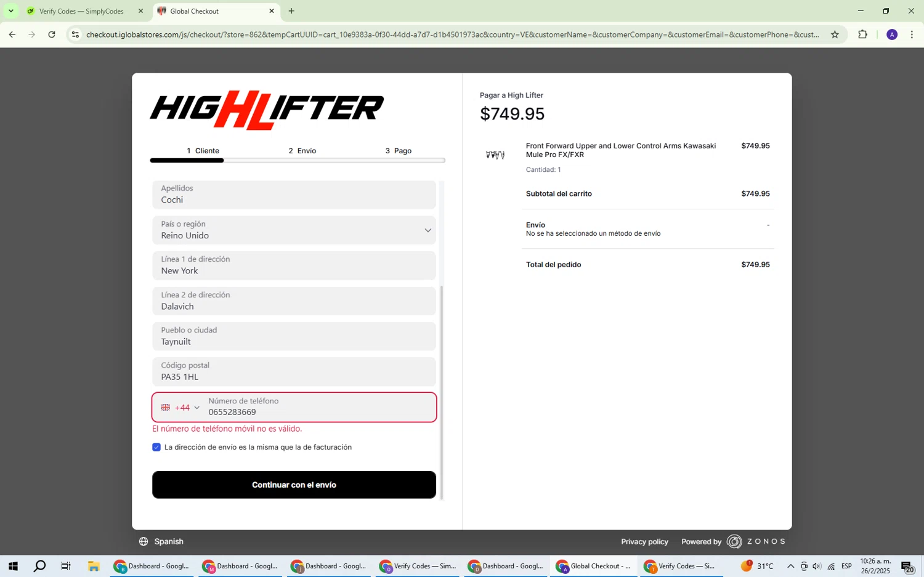Switch to the Global Checkout taskbar window
Viewport: 924px width, 577px height.
click(x=594, y=567)
